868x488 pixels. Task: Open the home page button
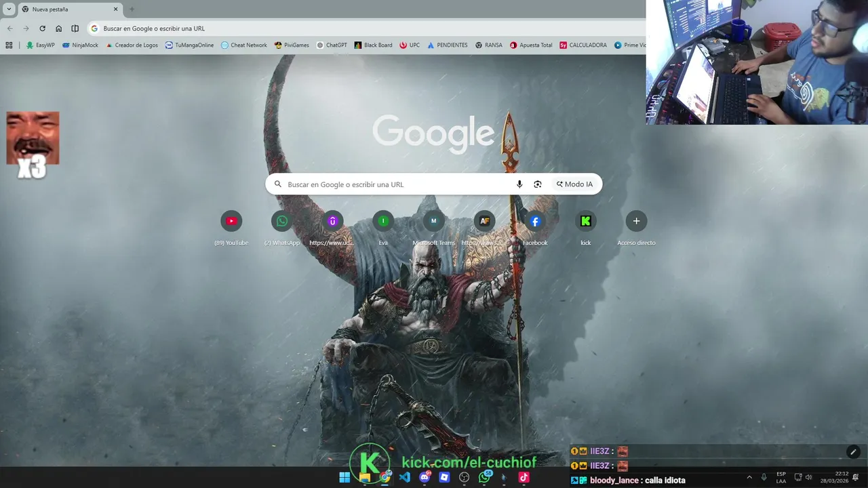coord(58,28)
